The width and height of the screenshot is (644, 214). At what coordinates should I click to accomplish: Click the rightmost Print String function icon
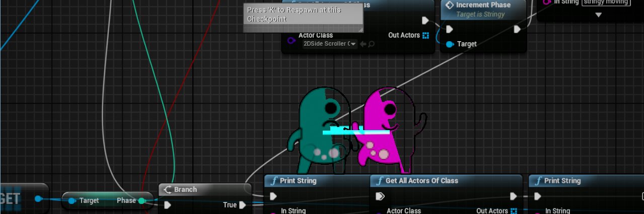[538, 181]
